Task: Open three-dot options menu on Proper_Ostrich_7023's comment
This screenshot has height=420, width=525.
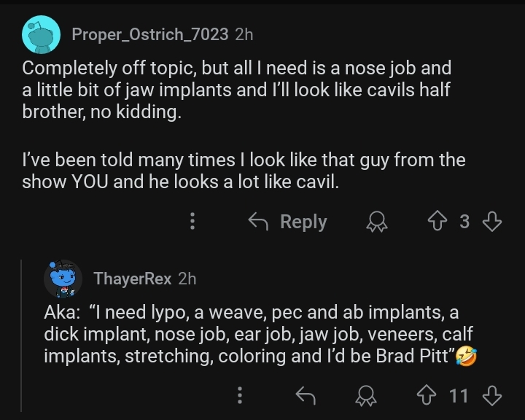Action: (192, 222)
